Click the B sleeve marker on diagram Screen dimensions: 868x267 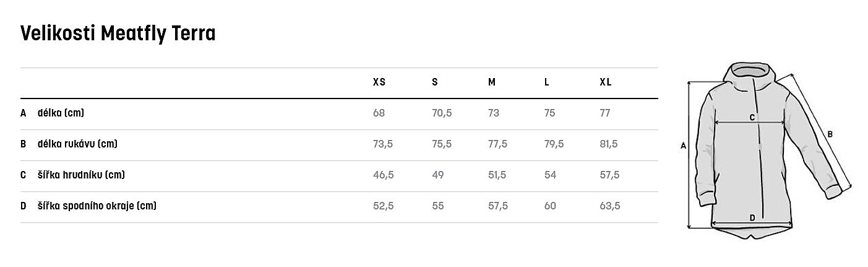click(830, 134)
